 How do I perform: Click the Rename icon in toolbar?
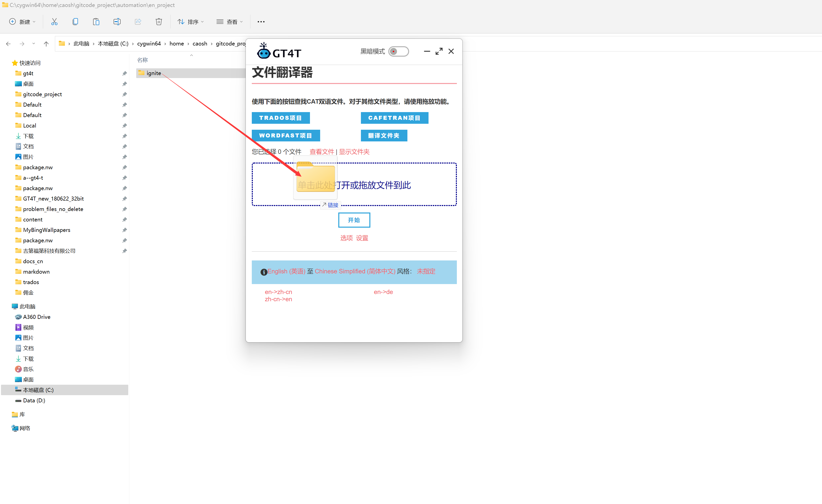pyautogui.click(x=117, y=22)
